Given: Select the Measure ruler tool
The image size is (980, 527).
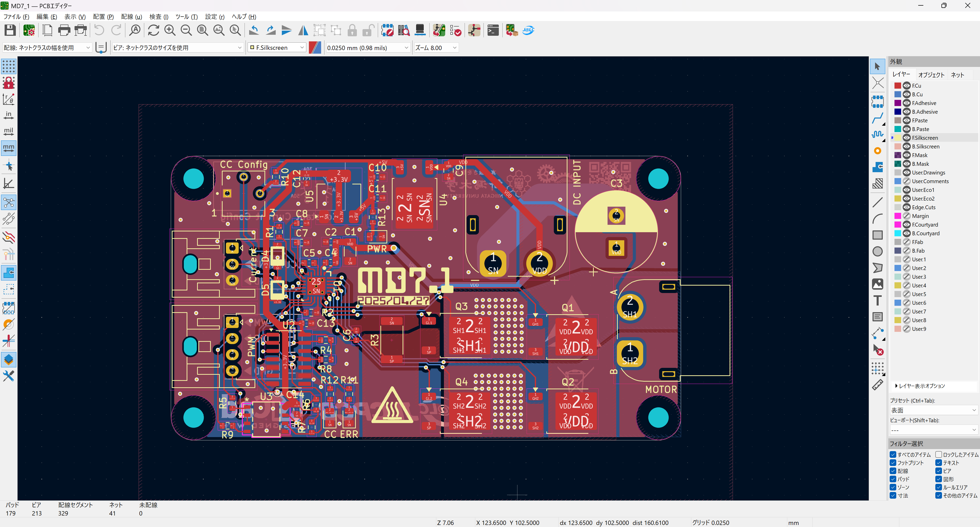Looking at the screenshot, I should pos(877,385).
